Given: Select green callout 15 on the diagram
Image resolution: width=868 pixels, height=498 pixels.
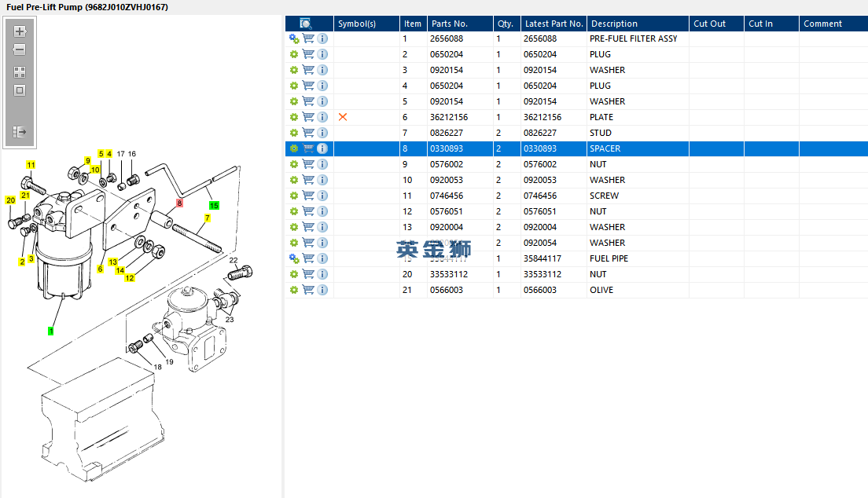Looking at the screenshot, I should (x=214, y=205).
